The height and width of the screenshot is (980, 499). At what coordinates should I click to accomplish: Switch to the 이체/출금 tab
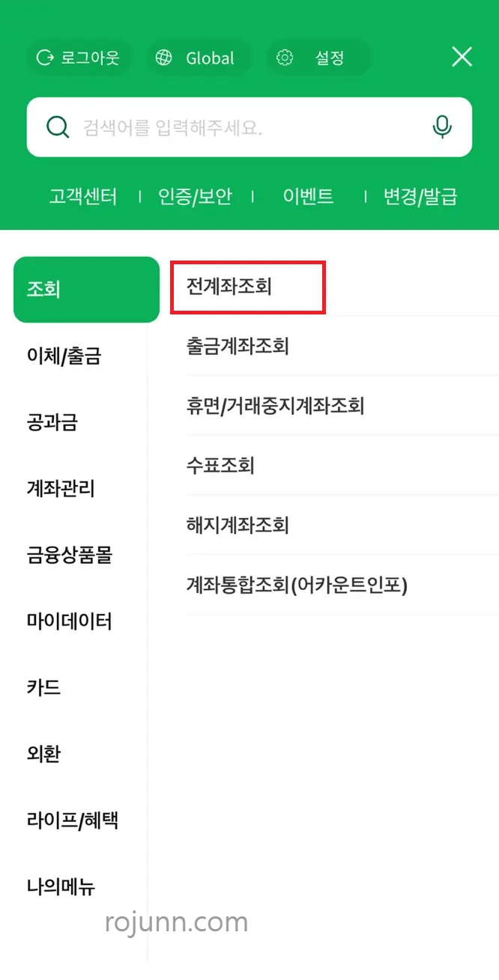pos(64,356)
